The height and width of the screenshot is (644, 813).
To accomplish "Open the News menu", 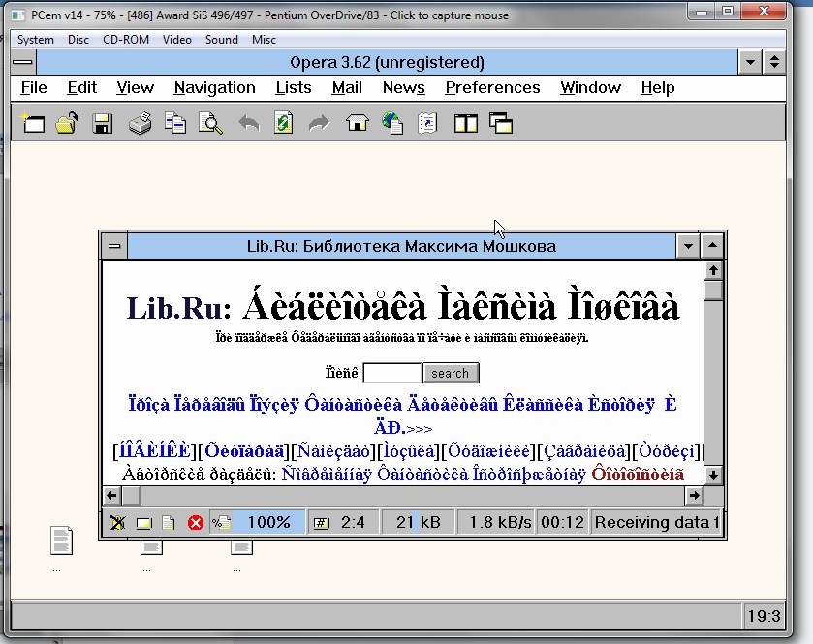I will [x=403, y=87].
